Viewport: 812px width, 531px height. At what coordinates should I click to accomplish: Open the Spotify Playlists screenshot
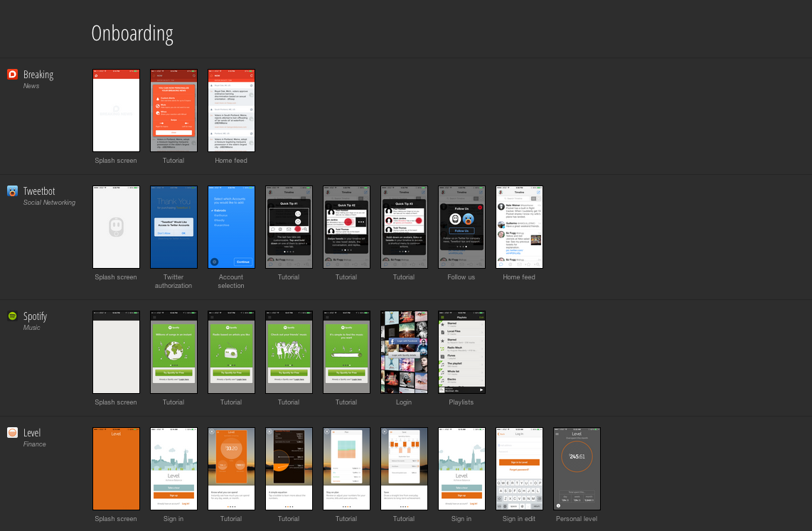click(x=461, y=352)
